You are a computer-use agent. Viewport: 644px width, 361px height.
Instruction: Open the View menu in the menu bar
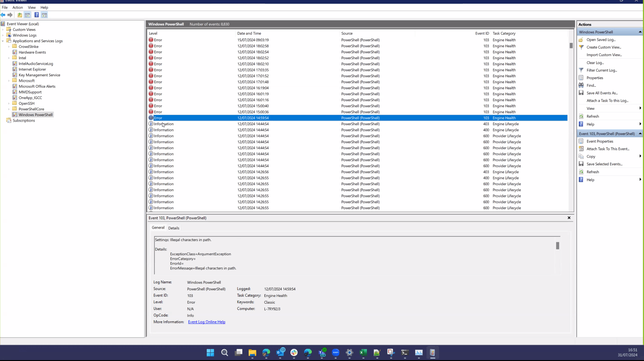tap(32, 8)
